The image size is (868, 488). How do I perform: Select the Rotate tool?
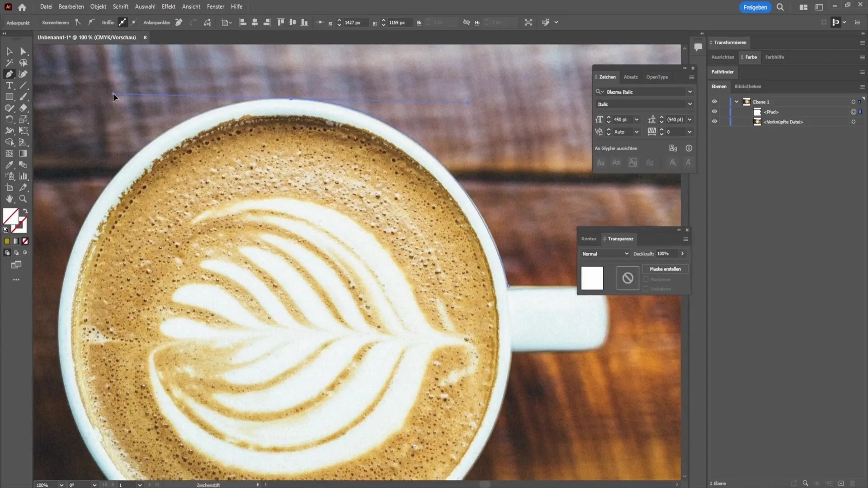tap(9, 119)
